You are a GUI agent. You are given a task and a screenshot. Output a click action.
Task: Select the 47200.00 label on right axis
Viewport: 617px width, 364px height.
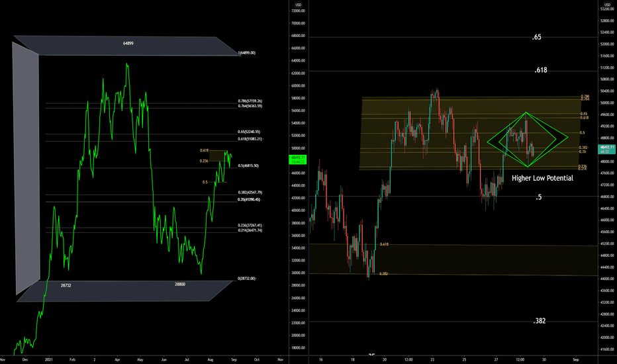point(607,185)
